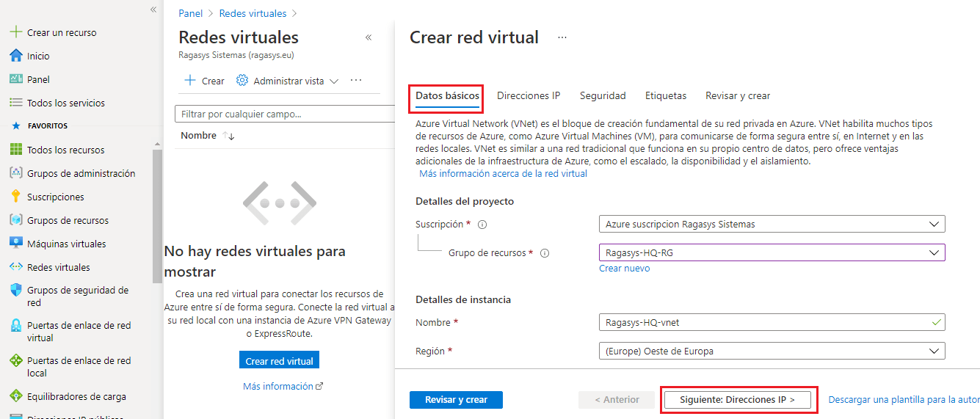Click the plus icon beside Crear

pyautogui.click(x=190, y=81)
